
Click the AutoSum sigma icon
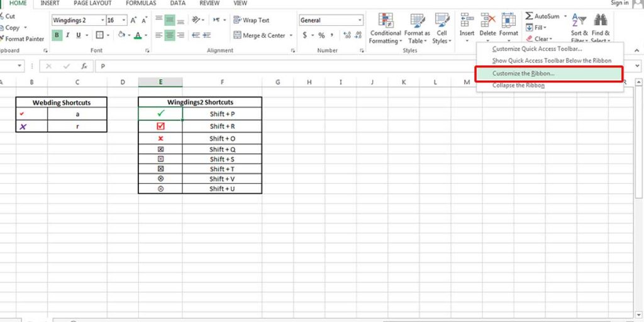click(x=529, y=16)
